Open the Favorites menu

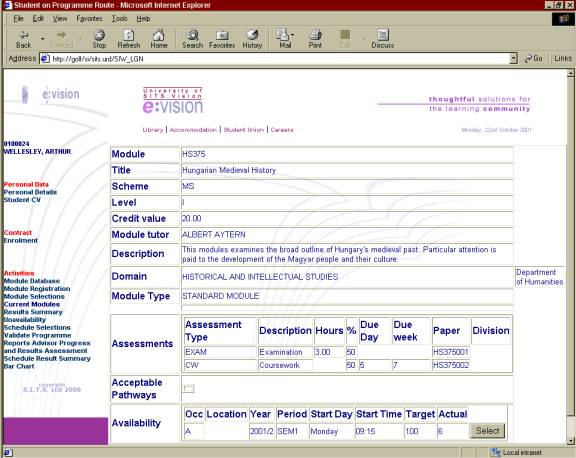point(89,18)
